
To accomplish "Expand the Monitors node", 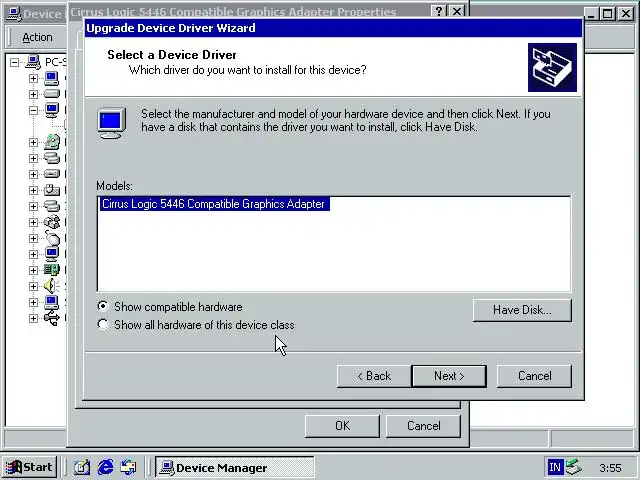I will pos(33,254).
